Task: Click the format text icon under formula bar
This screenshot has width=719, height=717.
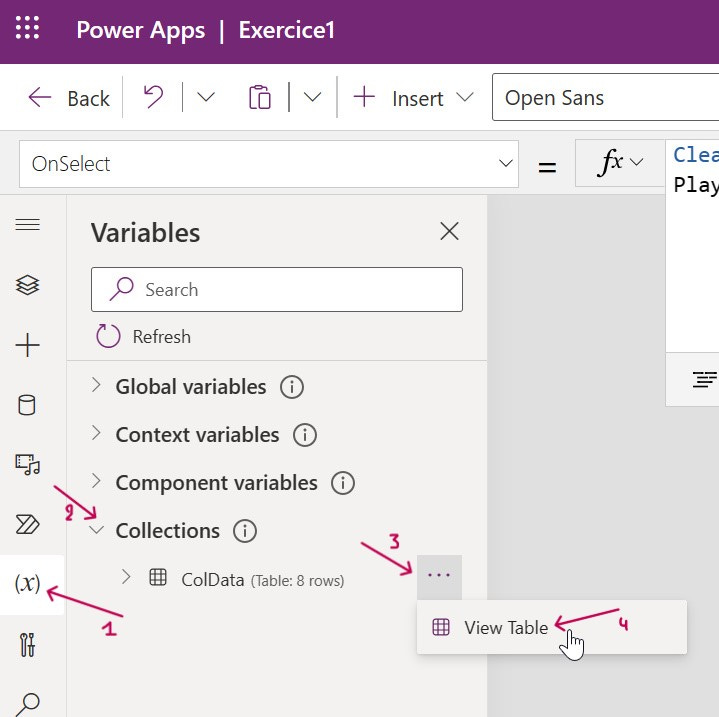Action: [704, 380]
